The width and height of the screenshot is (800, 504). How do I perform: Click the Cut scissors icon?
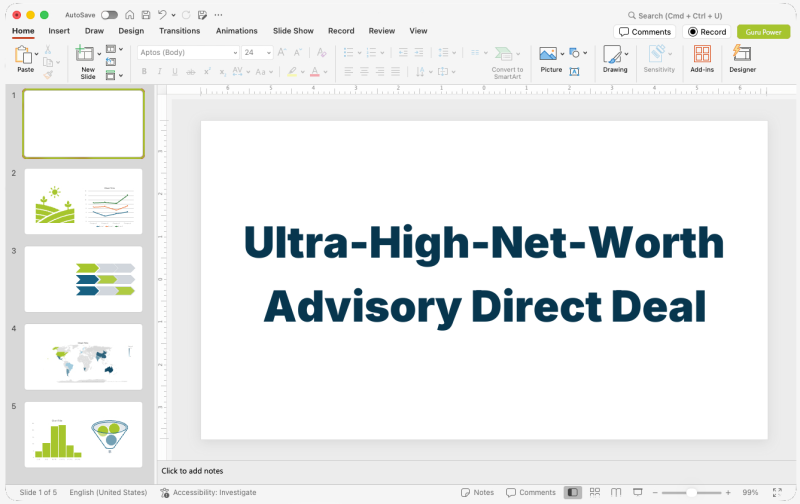click(x=48, y=49)
